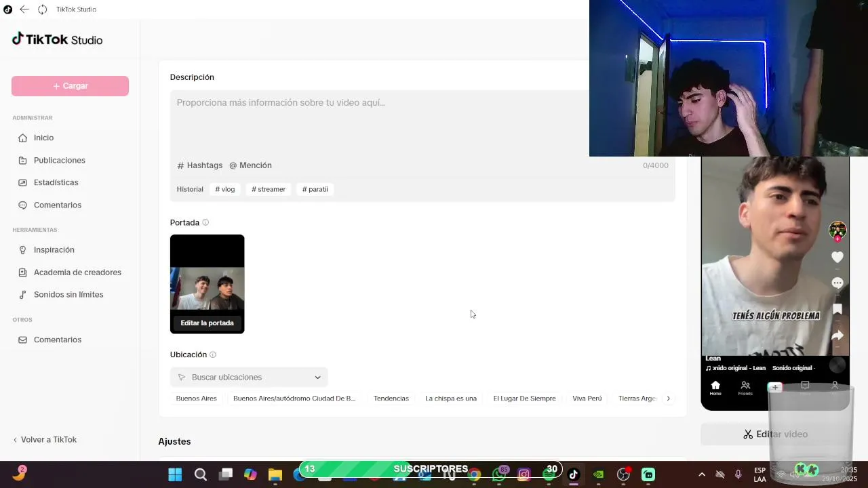Choose El Lugar De Siempre chip
868x488 pixels.
pyautogui.click(x=524, y=399)
